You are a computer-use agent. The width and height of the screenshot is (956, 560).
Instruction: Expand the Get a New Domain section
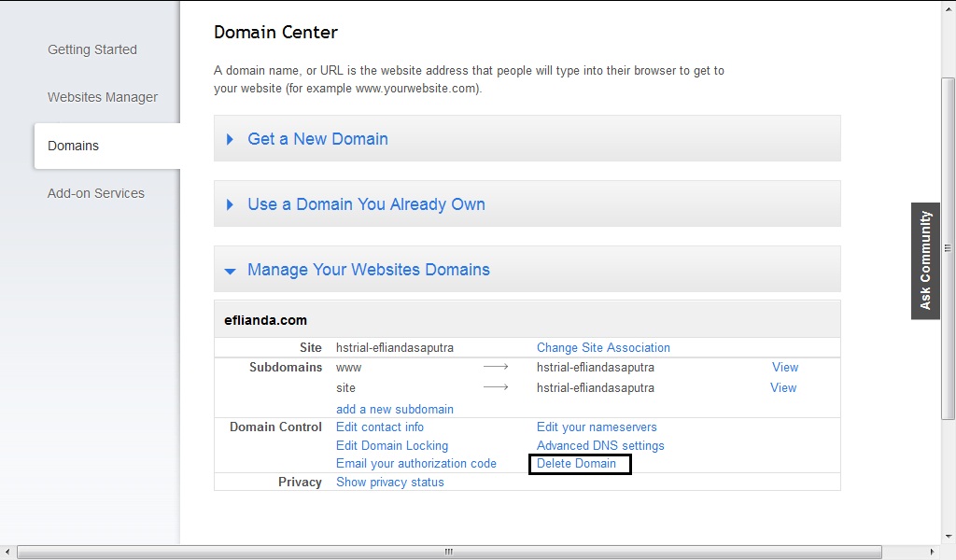(317, 138)
